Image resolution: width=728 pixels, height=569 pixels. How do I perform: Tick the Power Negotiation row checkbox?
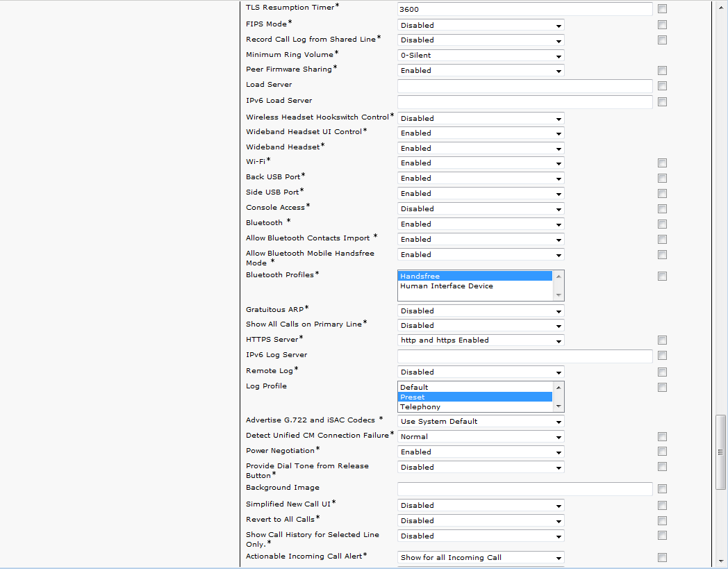point(662,452)
